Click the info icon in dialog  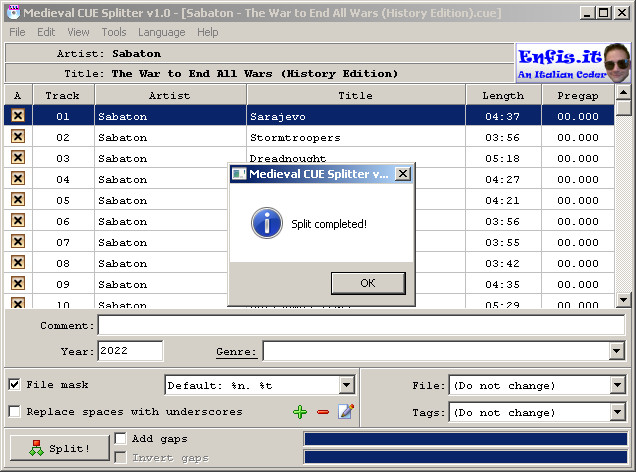click(x=266, y=223)
